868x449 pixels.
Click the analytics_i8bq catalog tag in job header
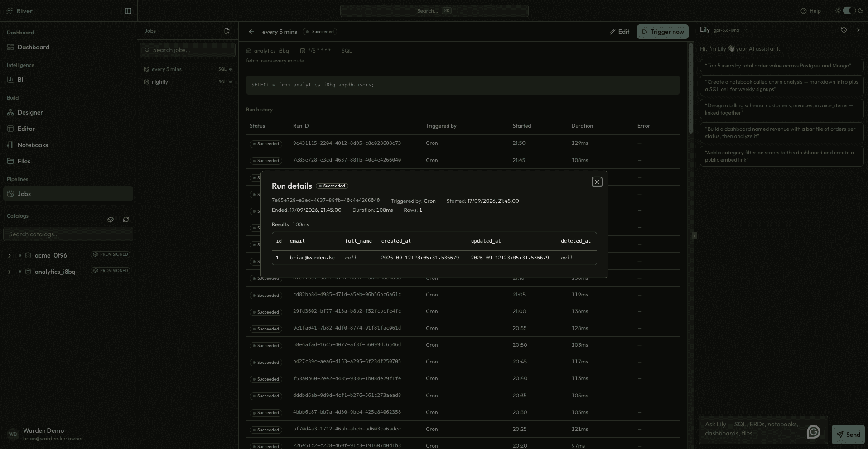(267, 51)
